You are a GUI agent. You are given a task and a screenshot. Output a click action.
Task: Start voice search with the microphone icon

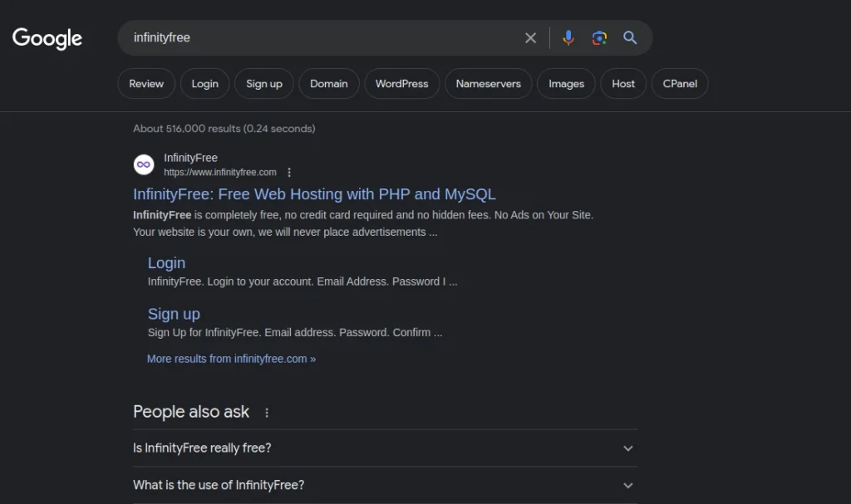[568, 38]
